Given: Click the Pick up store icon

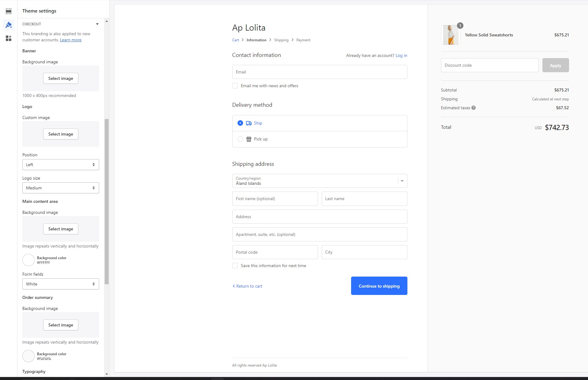Looking at the screenshot, I should 249,139.
